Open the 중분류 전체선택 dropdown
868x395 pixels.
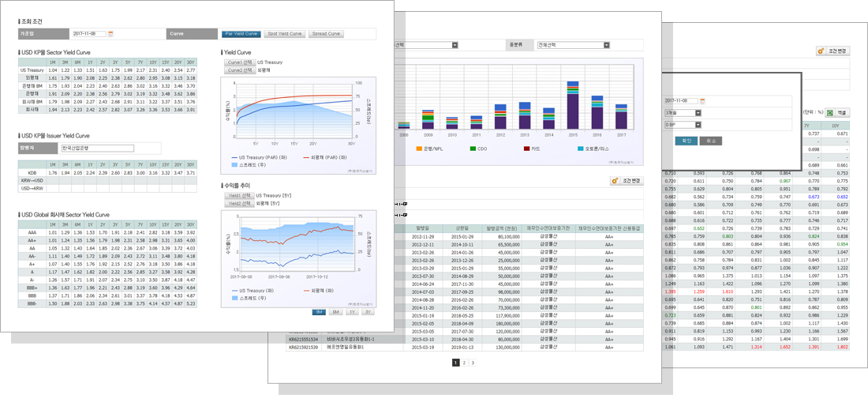pos(573,45)
